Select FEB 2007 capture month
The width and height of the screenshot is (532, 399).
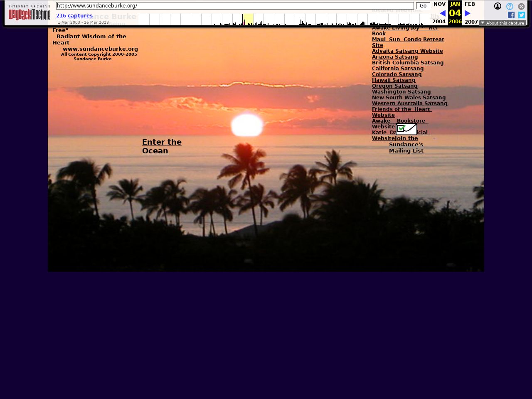point(470,4)
